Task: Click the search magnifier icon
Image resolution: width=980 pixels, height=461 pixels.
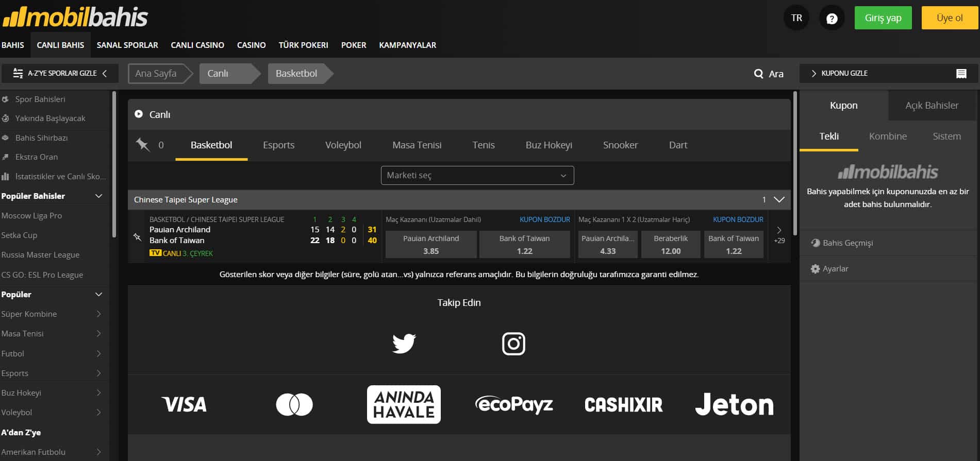Action: pyautogui.click(x=758, y=74)
